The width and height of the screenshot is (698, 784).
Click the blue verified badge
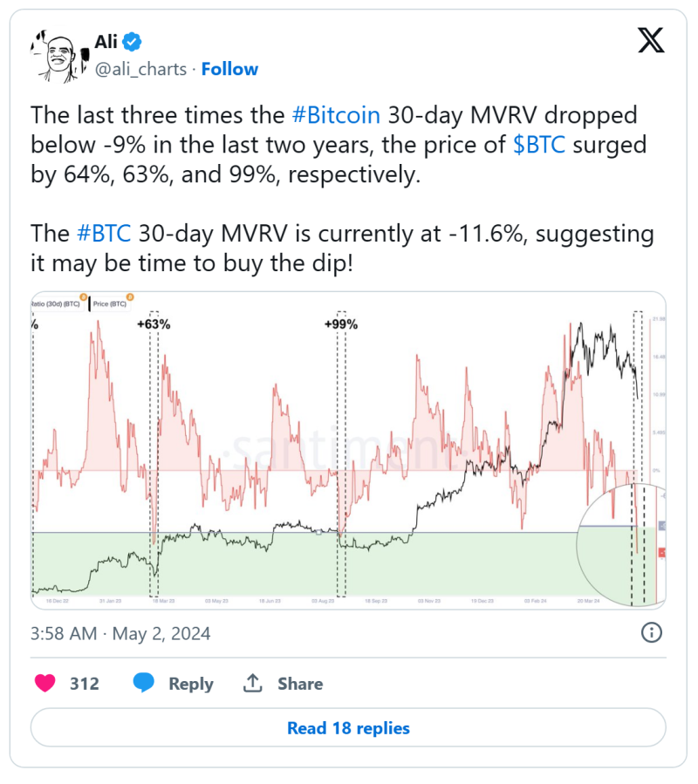[x=132, y=42]
